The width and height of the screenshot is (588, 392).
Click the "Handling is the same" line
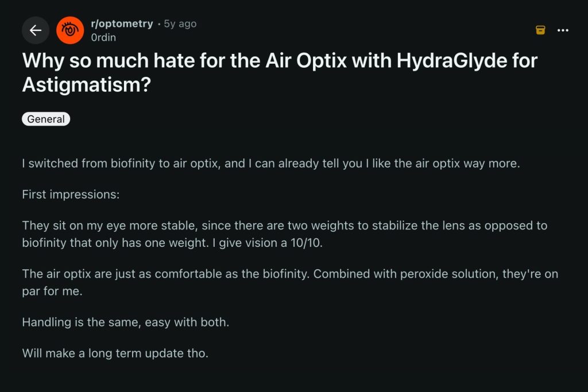[x=125, y=322]
